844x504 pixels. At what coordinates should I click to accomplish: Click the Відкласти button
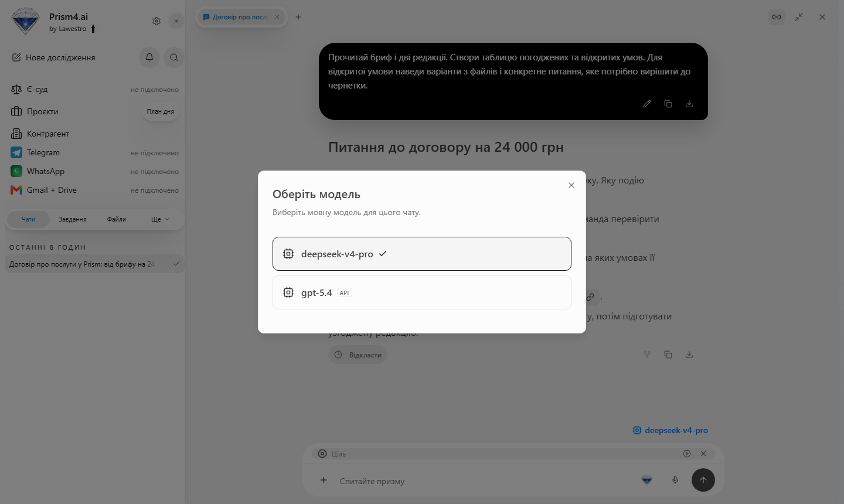pyautogui.click(x=358, y=355)
